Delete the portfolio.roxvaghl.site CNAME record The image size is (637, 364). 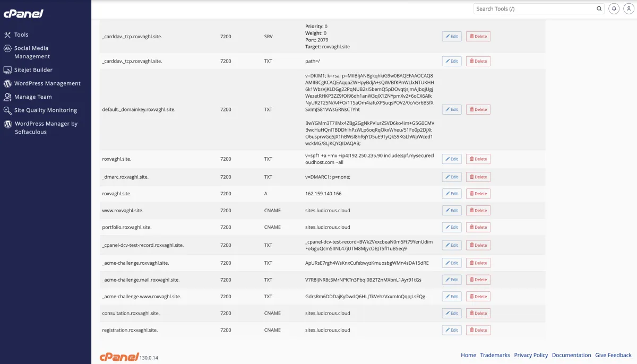pos(478,227)
